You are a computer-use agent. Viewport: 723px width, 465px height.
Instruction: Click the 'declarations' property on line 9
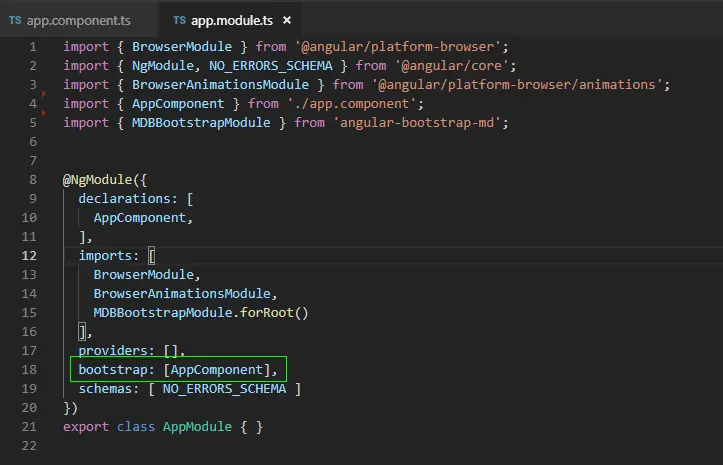coord(124,198)
